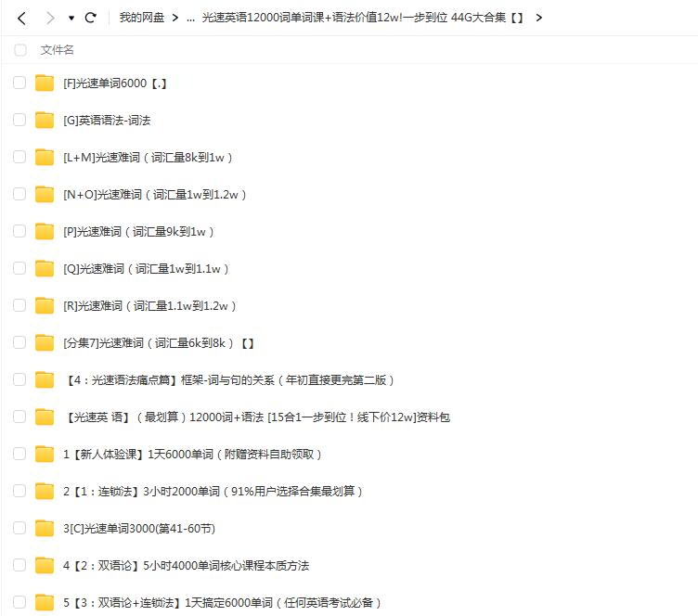Click folder icon of [G]英语语法-词法
The height and width of the screenshot is (616, 698).
(x=45, y=120)
